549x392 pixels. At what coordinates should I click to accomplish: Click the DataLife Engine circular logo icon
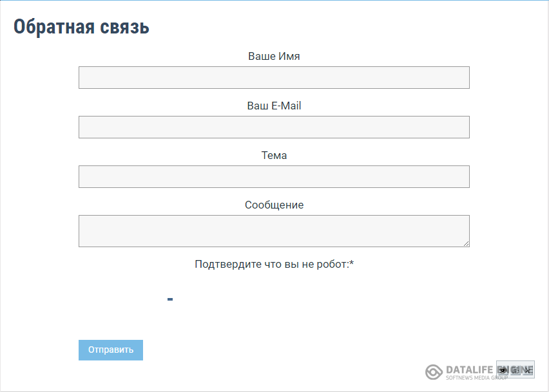coord(434,371)
